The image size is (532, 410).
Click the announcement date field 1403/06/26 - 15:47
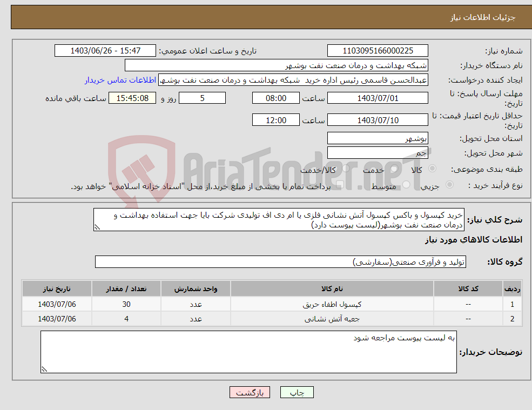click(105, 51)
